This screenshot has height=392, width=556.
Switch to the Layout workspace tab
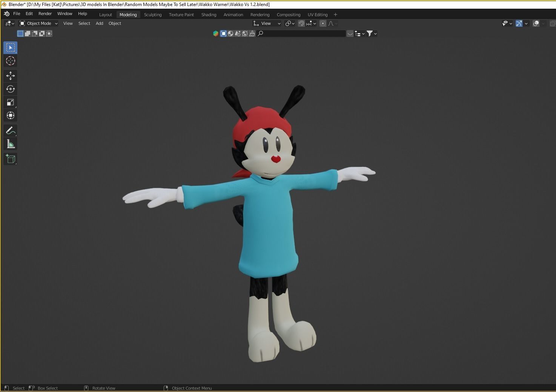106,15
